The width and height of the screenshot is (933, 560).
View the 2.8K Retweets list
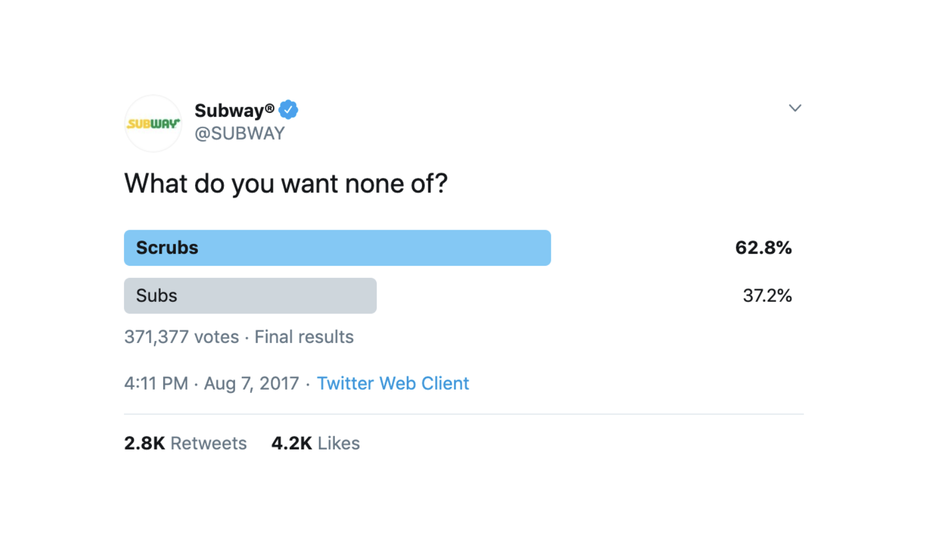[x=185, y=443]
